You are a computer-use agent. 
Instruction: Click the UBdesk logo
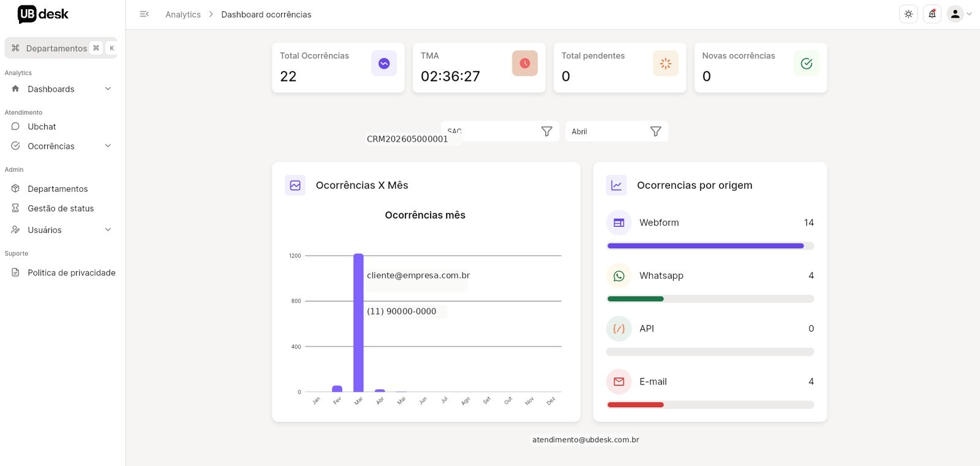43,14
